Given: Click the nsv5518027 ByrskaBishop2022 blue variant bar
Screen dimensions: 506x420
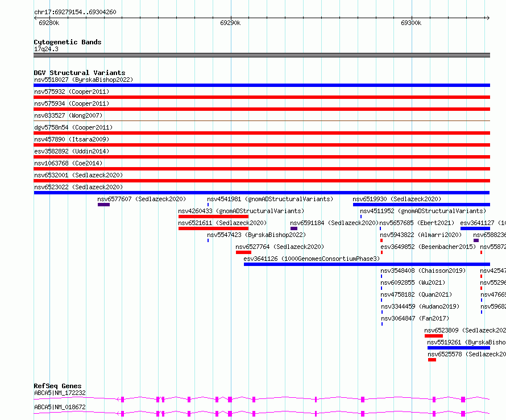Looking at the screenshot, I should point(262,85).
